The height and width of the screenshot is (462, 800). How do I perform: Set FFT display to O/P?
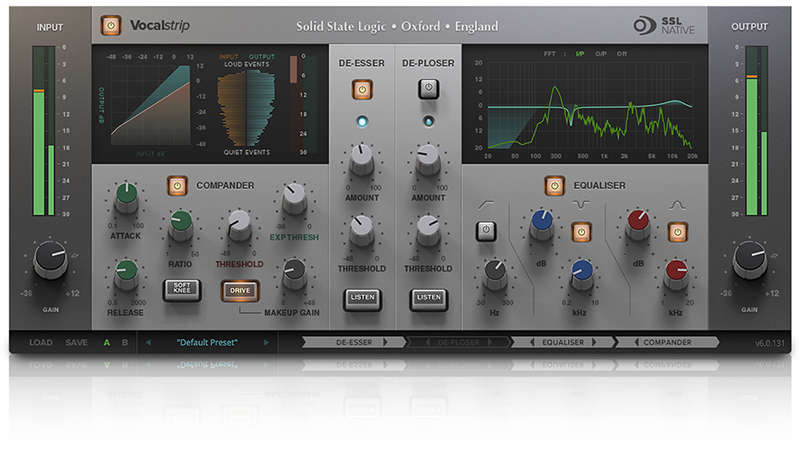tap(601, 54)
